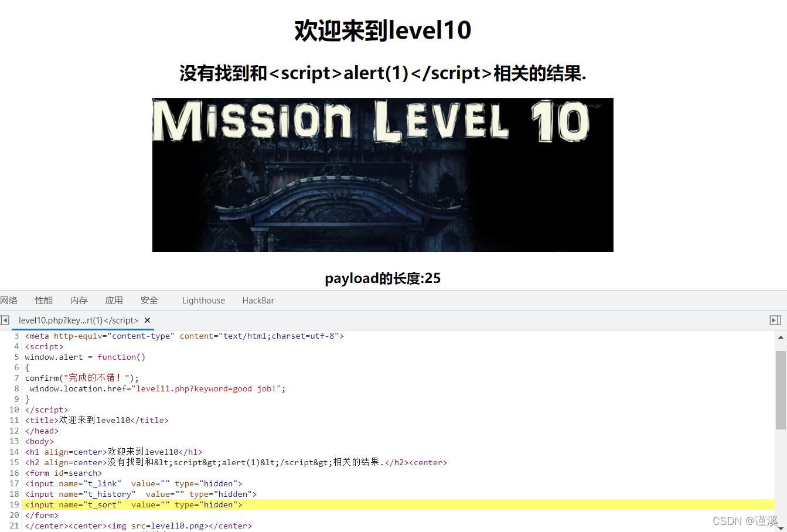Click the scroll-up arrow of source scrollbar
Image resolution: width=787 pixels, height=532 pixels.
781,337
